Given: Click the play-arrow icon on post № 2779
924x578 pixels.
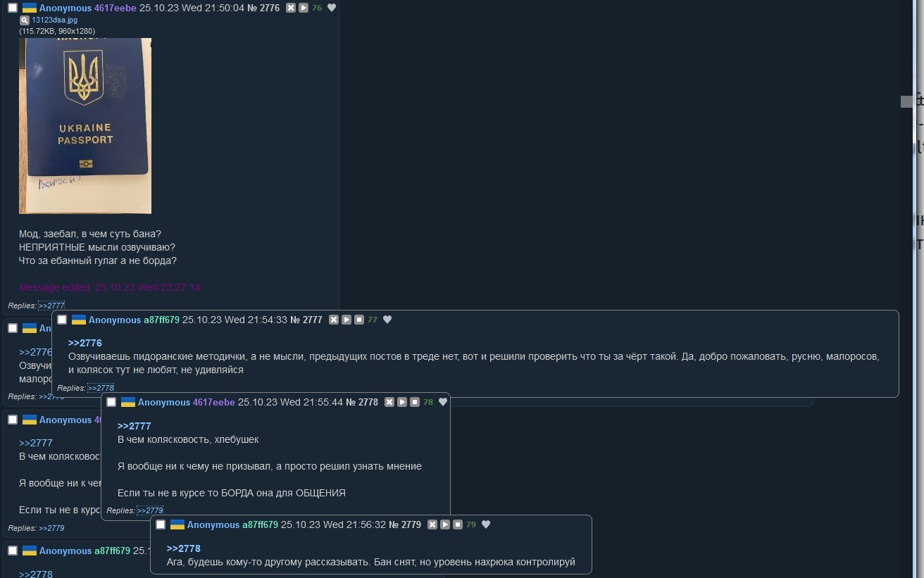Looking at the screenshot, I should tap(445, 524).
